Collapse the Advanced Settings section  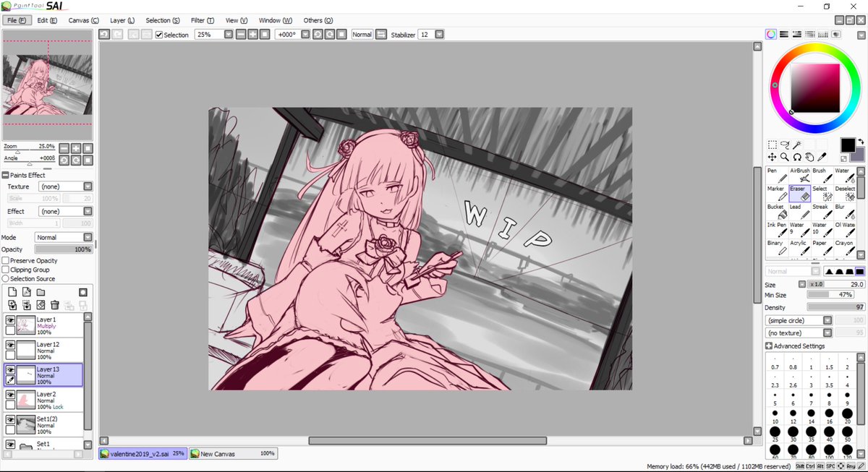tap(770, 346)
